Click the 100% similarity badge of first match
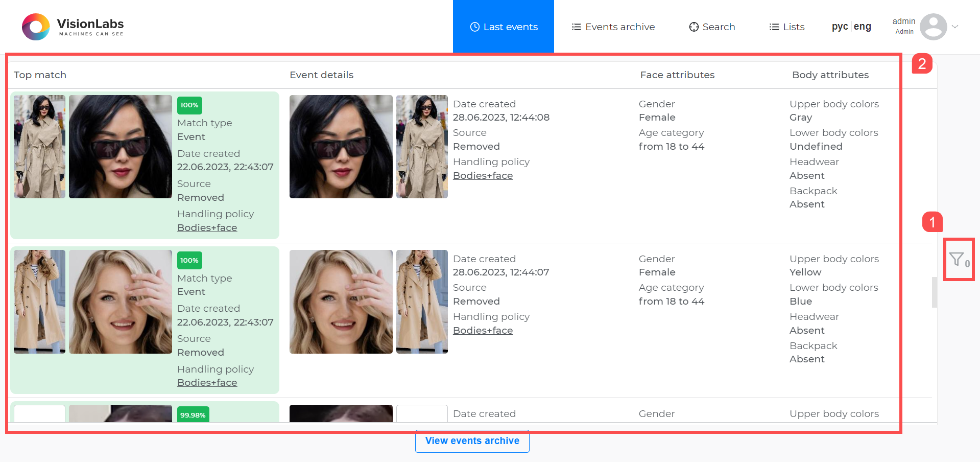980x462 pixels. [189, 105]
